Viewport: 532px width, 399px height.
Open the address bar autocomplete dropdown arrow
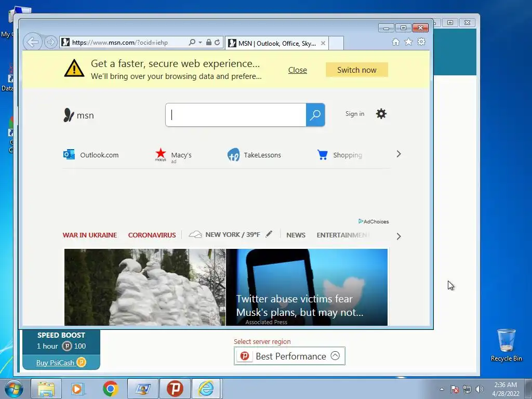(200, 43)
